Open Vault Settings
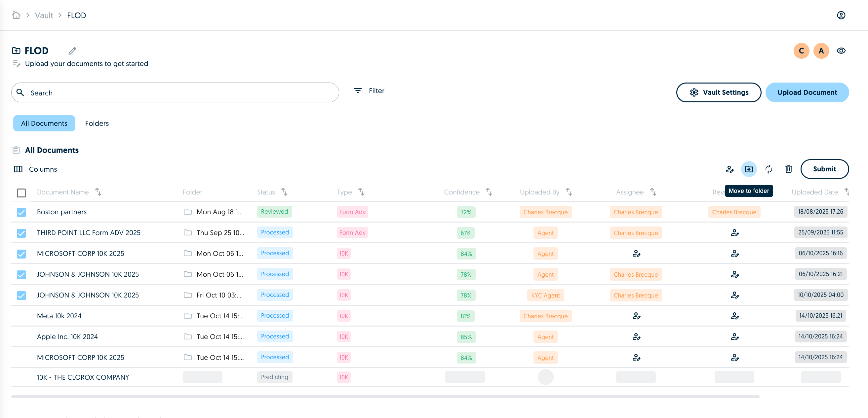This screenshot has width=868, height=418. point(718,92)
